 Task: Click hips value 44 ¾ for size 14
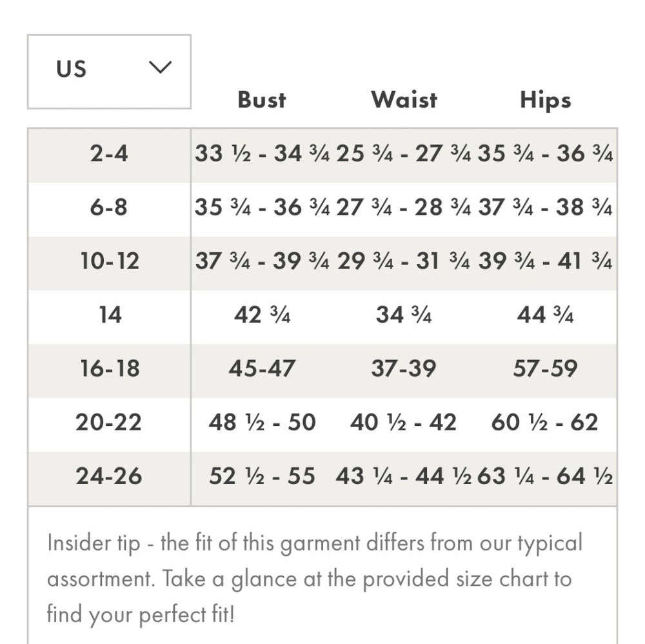click(x=545, y=315)
